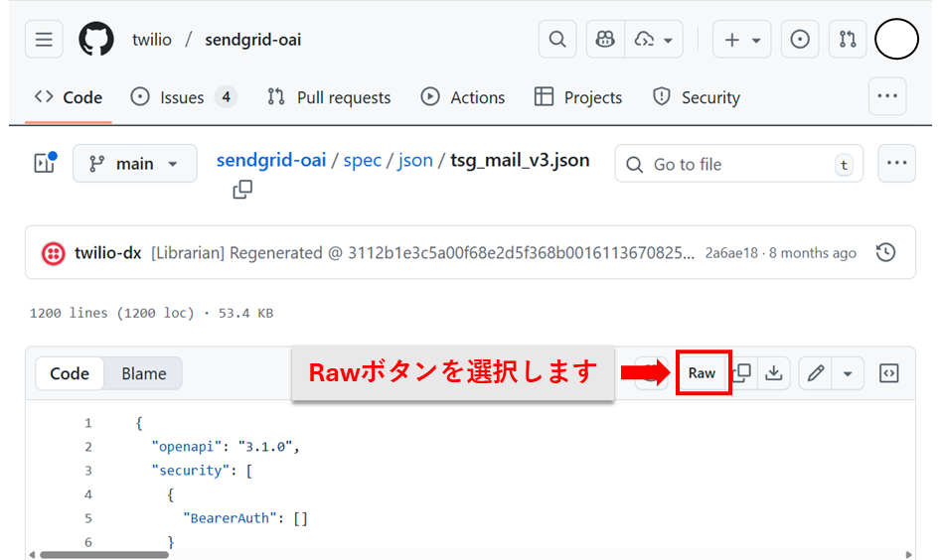View file commit history clock icon
This screenshot has height=560, width=941.
[x=885, y=252]
